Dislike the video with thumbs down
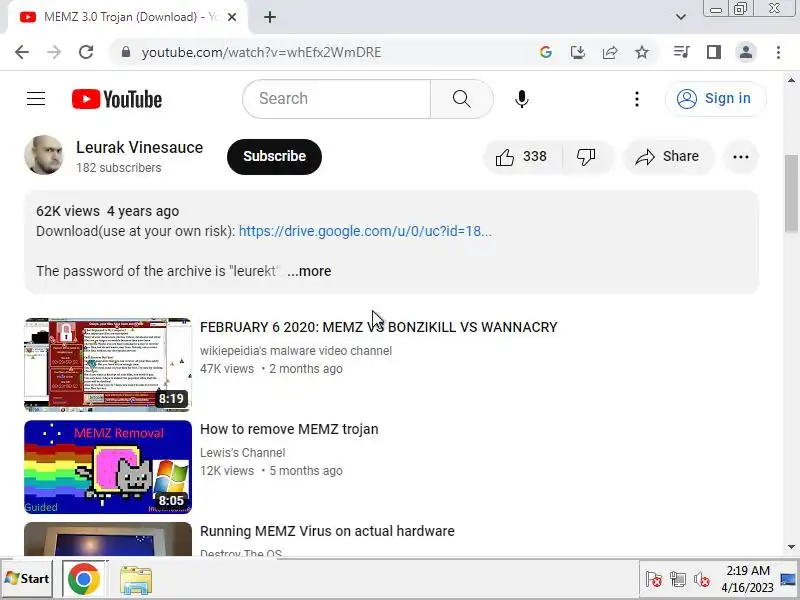 pyautogui.click(x=586, y=157)
